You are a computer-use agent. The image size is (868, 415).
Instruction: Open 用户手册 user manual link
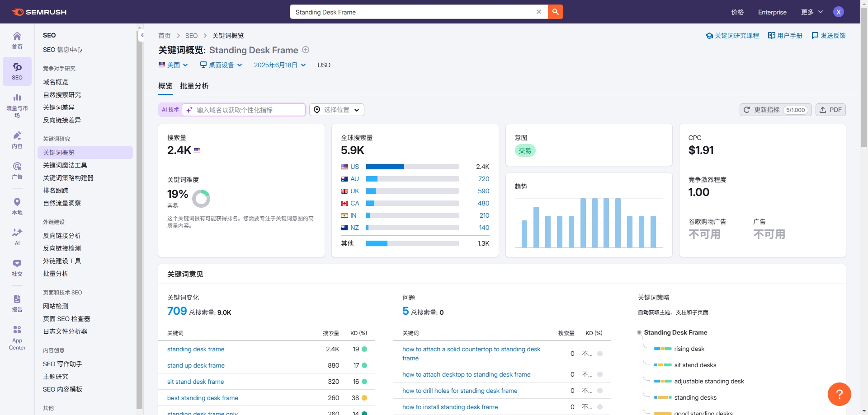785,36
